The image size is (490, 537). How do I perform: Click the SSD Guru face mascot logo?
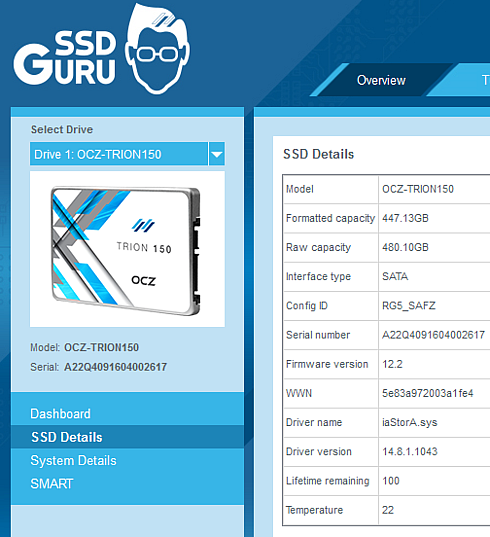coord(158,49)
